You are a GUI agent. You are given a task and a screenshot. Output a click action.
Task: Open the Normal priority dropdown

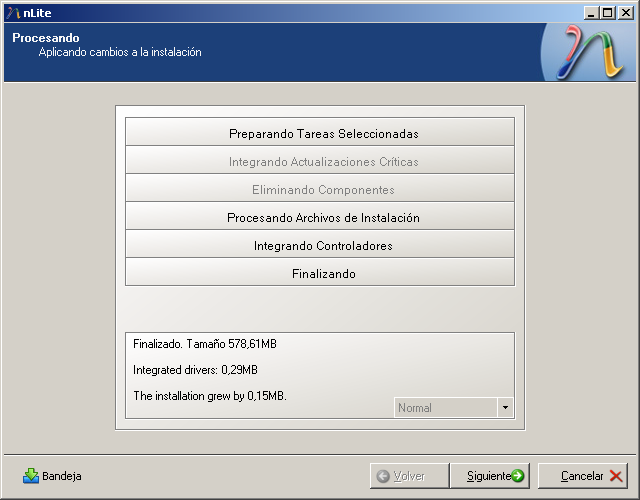tap(453, 407)
